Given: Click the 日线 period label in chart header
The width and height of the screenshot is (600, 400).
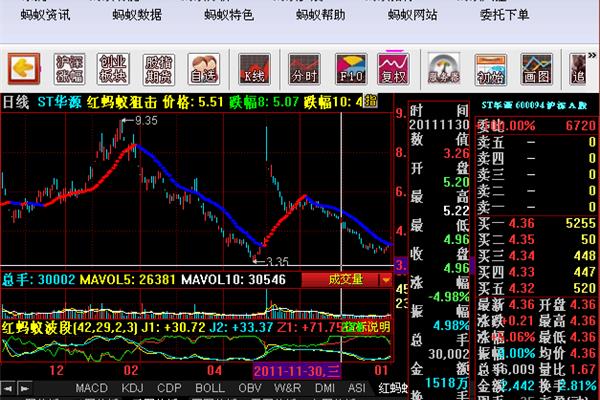Looking at the screenshot, I should click(x=16, y=102).
